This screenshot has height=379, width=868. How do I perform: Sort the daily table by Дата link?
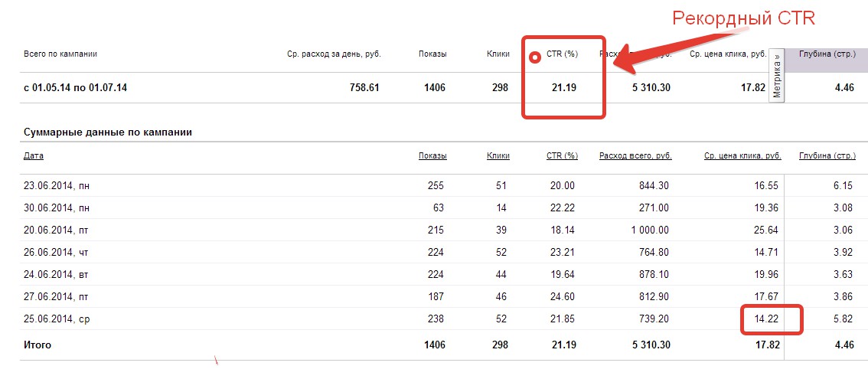click(34, 155)
